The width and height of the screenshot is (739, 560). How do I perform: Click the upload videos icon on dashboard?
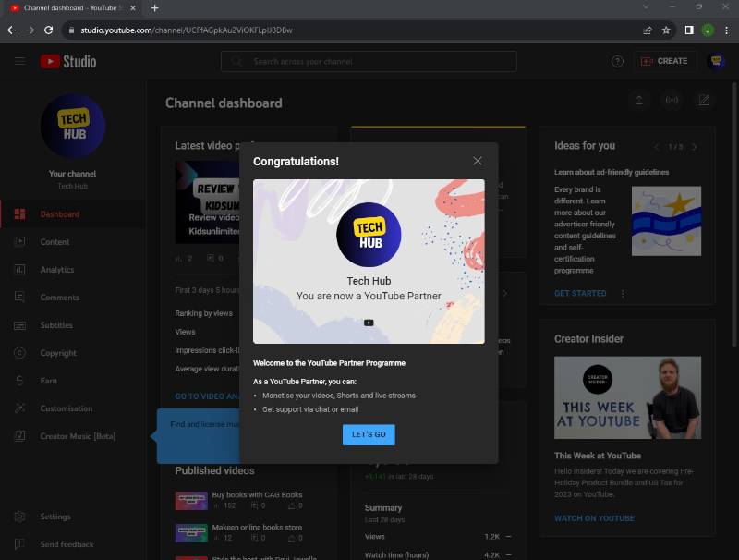point(639,100)
